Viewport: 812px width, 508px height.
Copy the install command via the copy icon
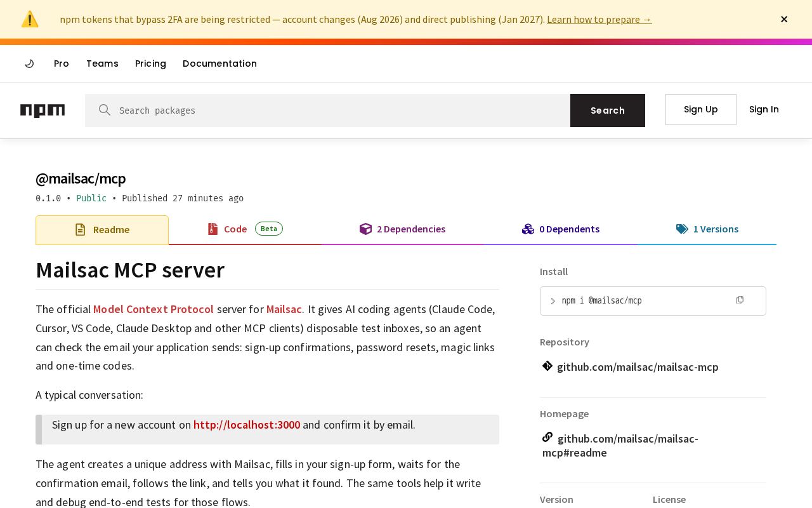click(740, 300)
